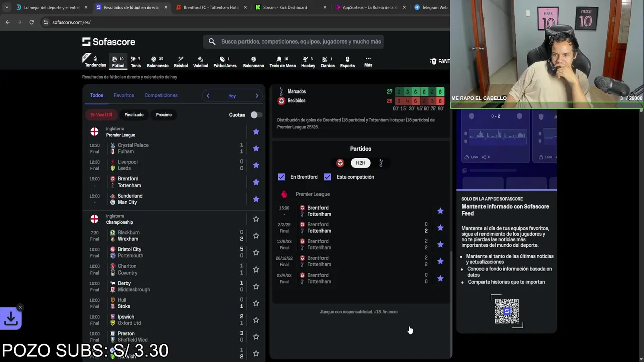
Task: Open the Tenis sport category
Action: (136, 62)
